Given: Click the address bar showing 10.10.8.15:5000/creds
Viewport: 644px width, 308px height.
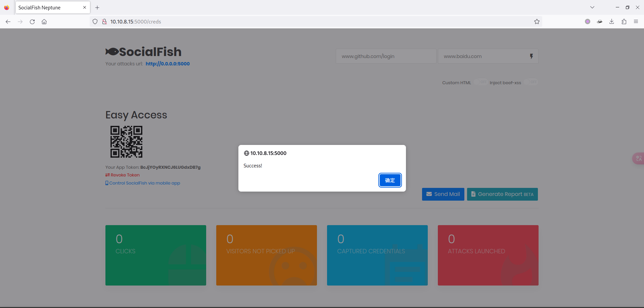Looking at the screenshot, I should point(316,21).
